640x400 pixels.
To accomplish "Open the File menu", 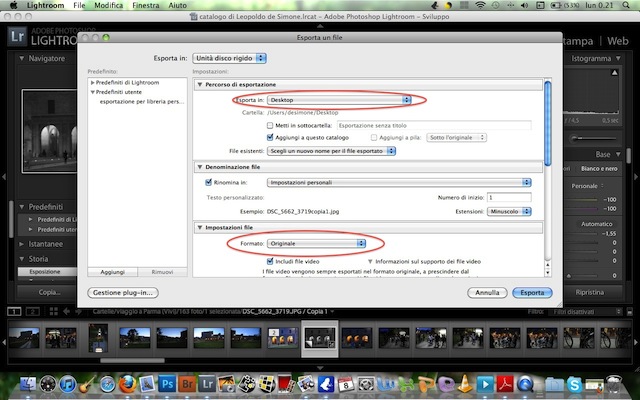I will click(x=79, y=5).
